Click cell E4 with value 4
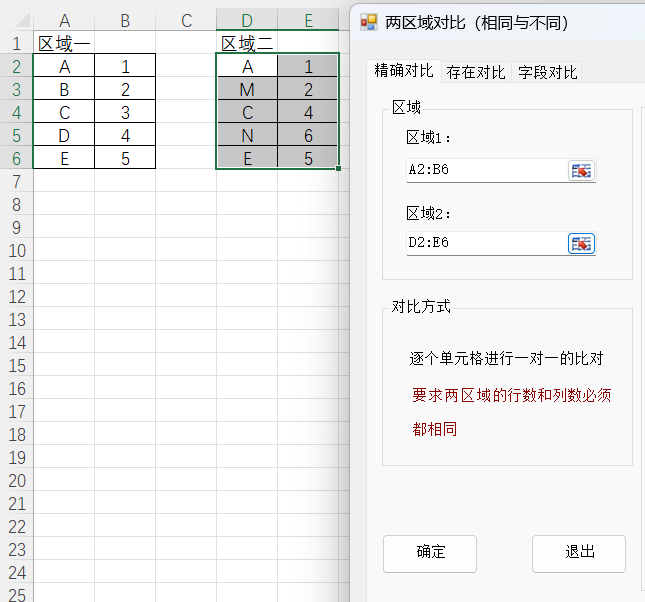Viewport: 645px width, 602px height. 308,112
